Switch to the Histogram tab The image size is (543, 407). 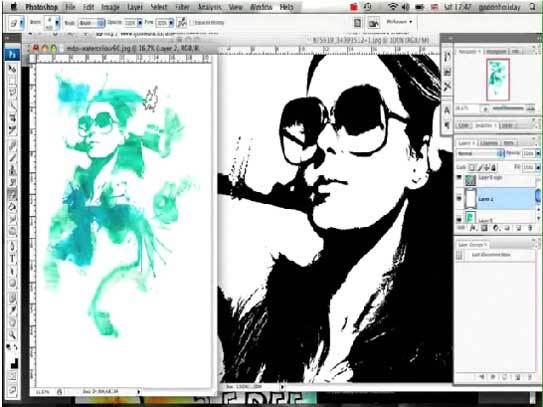pos(497,51)
